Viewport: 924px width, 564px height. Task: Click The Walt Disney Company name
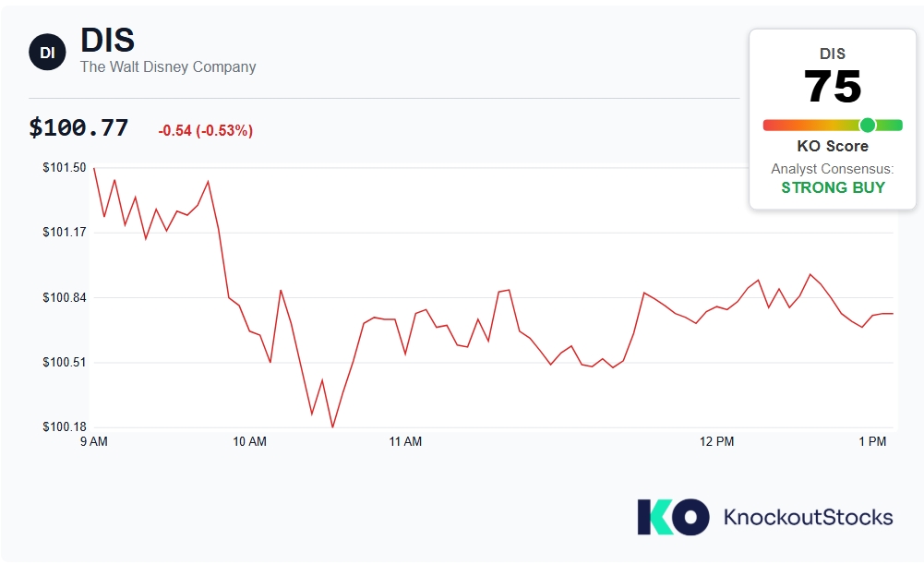tap(168, 66)
